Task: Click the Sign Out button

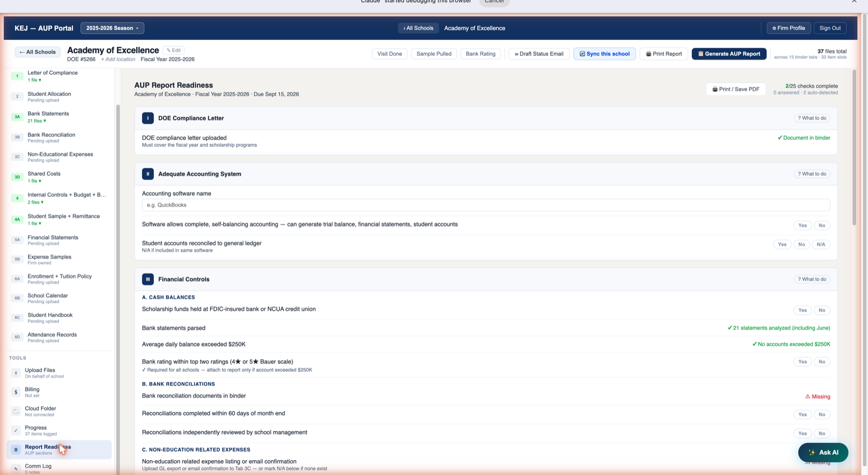Action: 830,28
